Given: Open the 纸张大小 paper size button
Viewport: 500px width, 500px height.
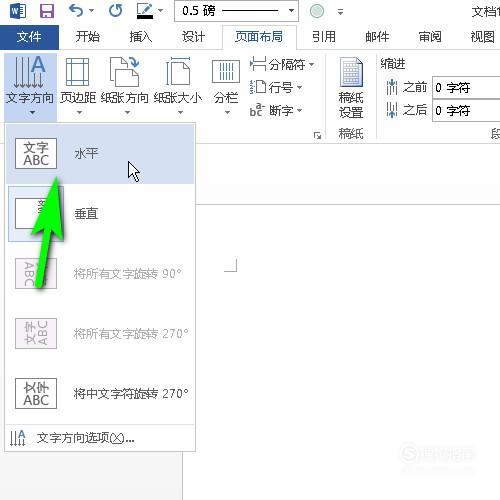Looking at the screenshot, I should [x=178, y=87].
